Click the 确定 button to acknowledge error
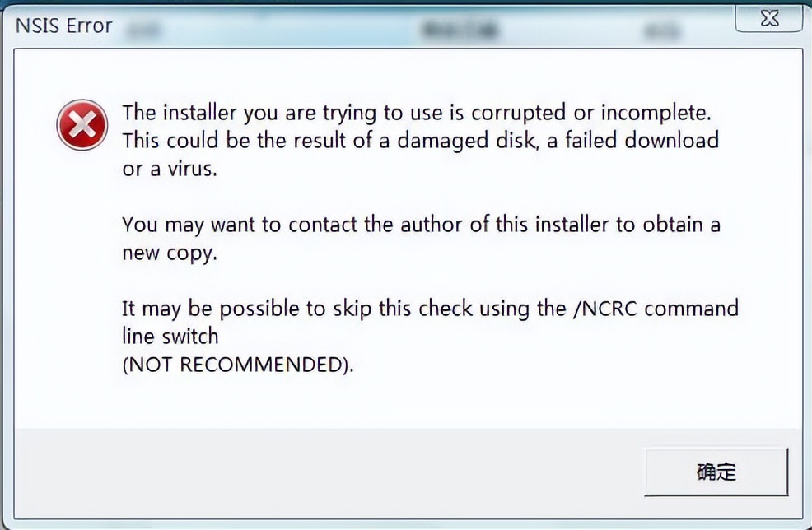 click(716, 472)
